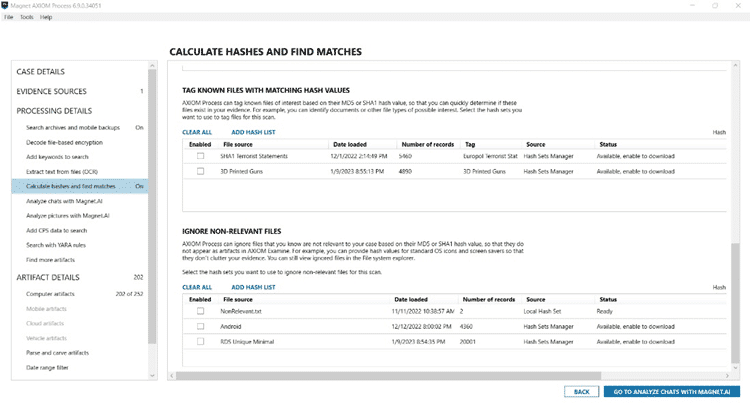The image size is (750, 403).
Task: Select Analyze chats with Magnet.AI in sidebar
Action: pyautogui.click(x=64, y=201)
